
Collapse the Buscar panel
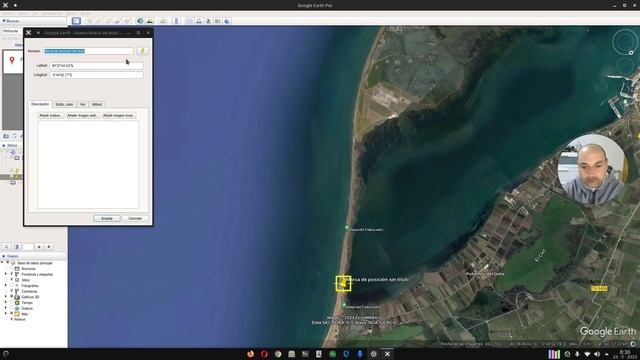point(4,21)
